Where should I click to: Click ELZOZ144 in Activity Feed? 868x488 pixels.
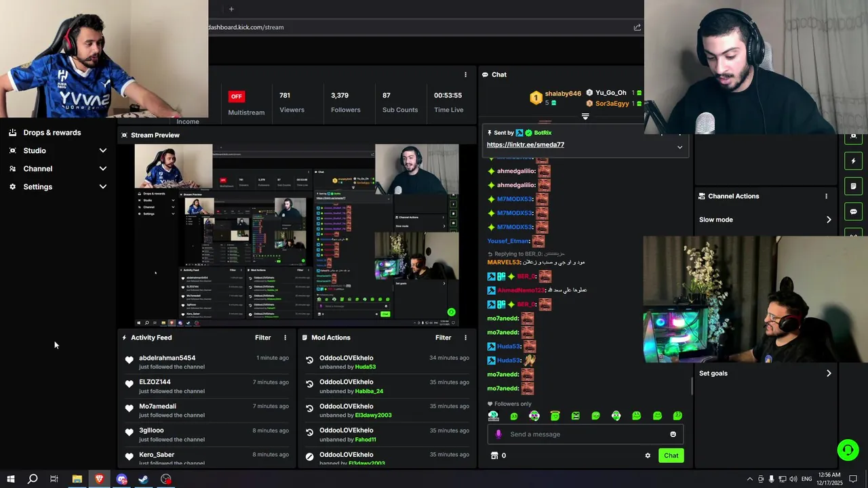(155, 382)
